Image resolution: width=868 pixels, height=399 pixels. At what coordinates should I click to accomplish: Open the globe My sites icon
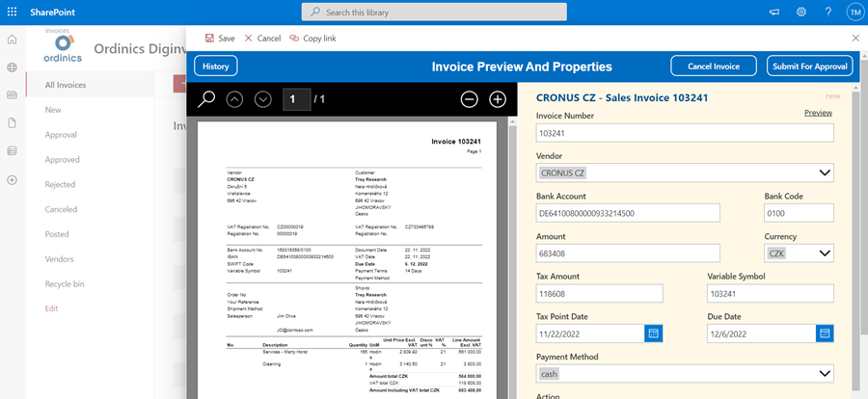[13, 67]
